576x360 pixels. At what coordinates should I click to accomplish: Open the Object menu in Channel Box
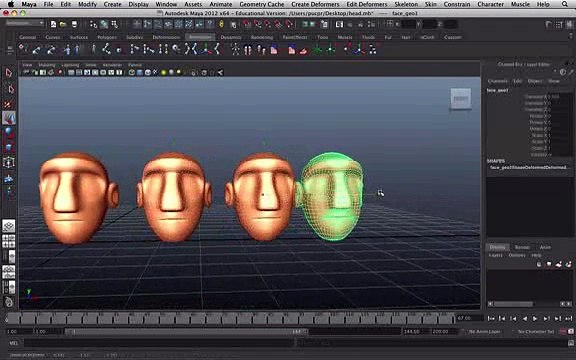534,81
